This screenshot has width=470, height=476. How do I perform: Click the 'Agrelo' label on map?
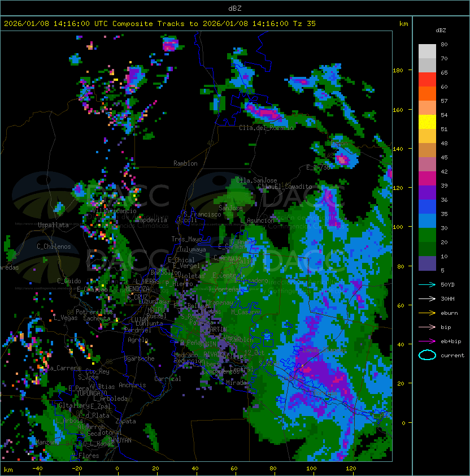pos(138,340)
